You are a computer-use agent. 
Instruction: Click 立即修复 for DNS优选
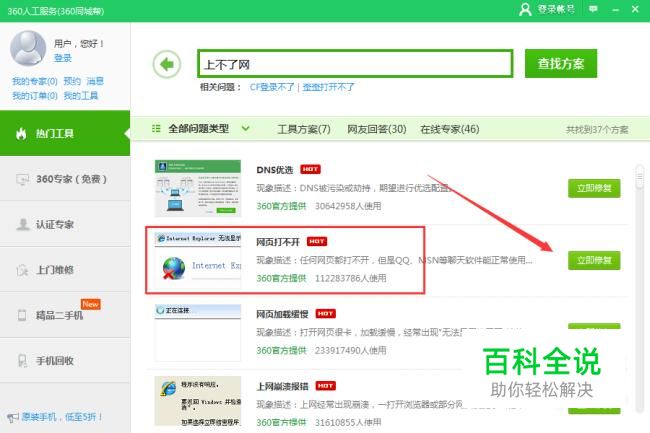(594, 188)
